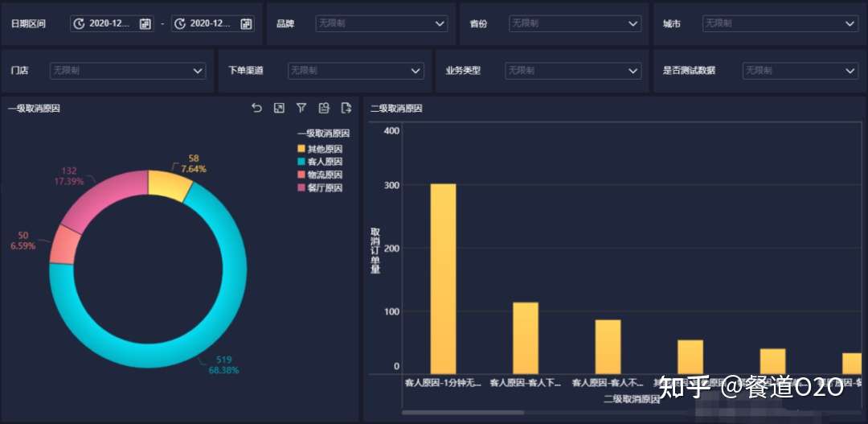868x424 pixels.
Task: Open the 品牌 dropdown
Action: pyautogui.click(x=382, y=24)
